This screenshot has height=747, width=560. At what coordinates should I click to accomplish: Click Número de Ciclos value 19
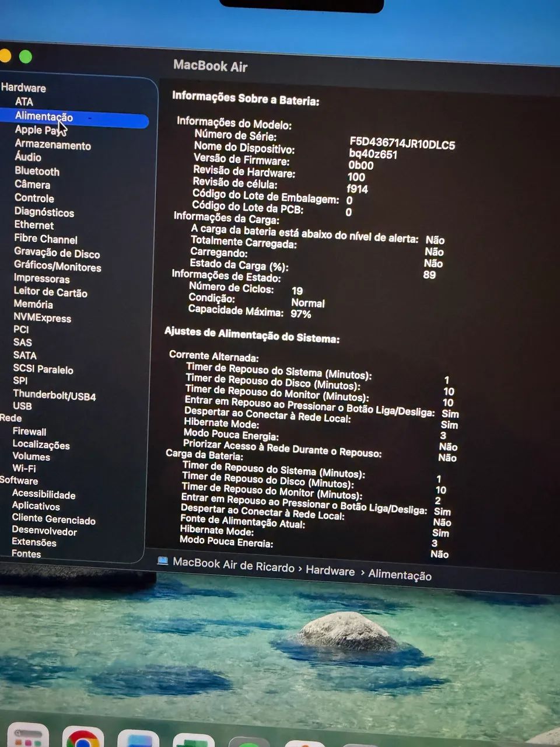[297, 291]
